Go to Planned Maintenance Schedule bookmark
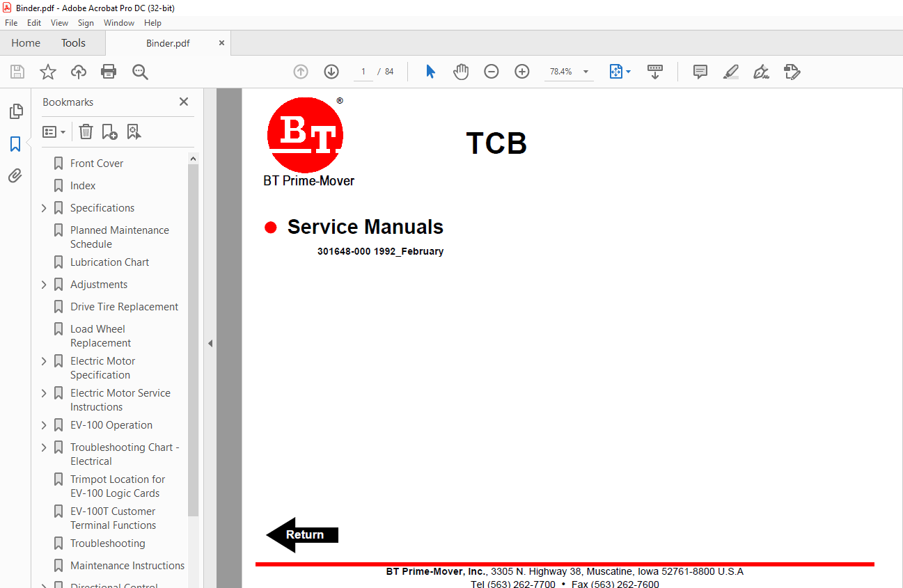The width and height of the screenshot is (903, 588). click(x=119, y=237)
